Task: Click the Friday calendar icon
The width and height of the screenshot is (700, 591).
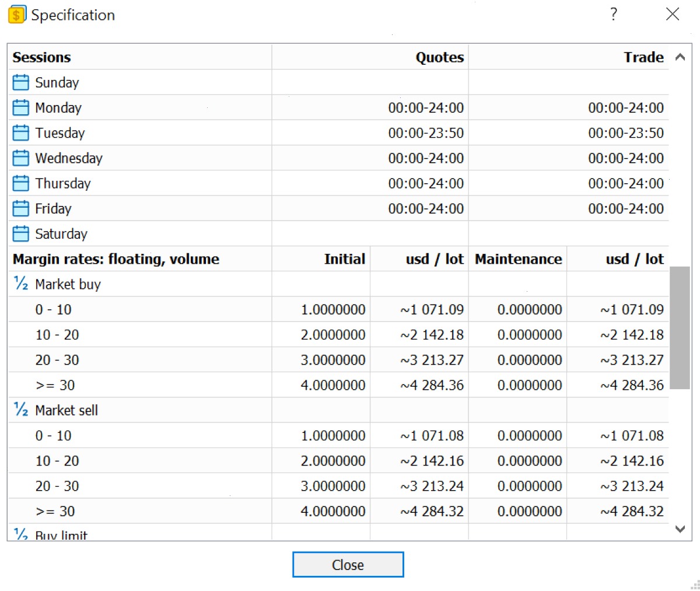Action: 20,208
